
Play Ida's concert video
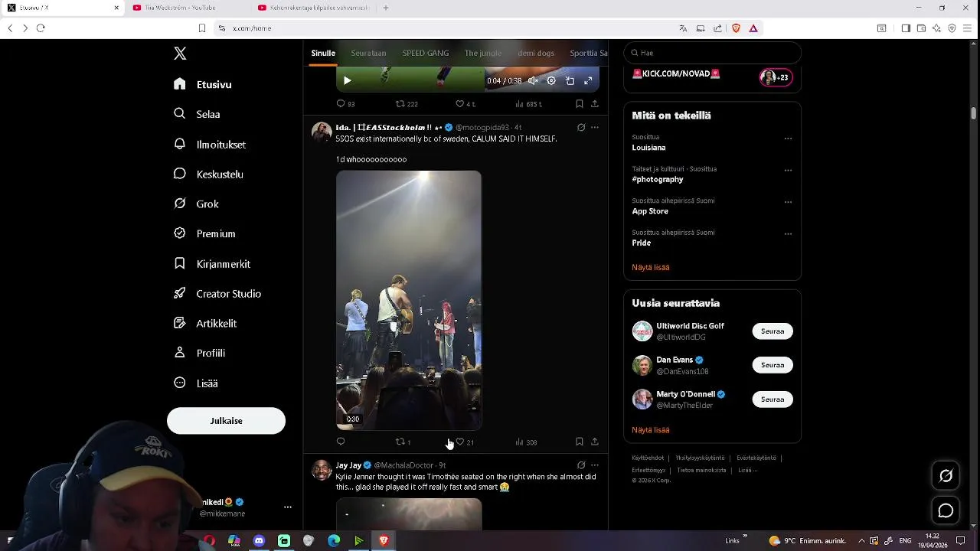[409, 300]
